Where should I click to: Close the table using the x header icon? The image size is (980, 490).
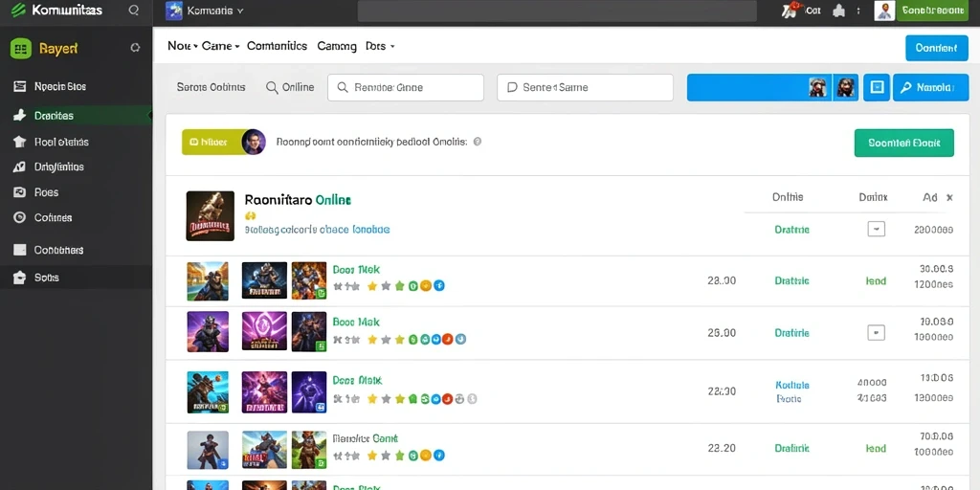(x=949, y=197)
